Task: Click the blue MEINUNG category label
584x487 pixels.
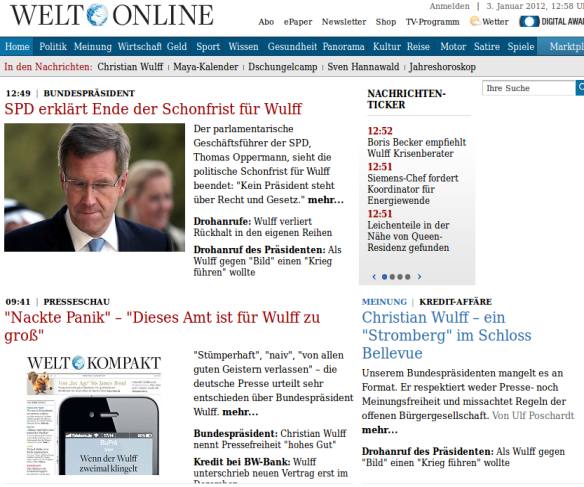Action: (x=384, y=302)
